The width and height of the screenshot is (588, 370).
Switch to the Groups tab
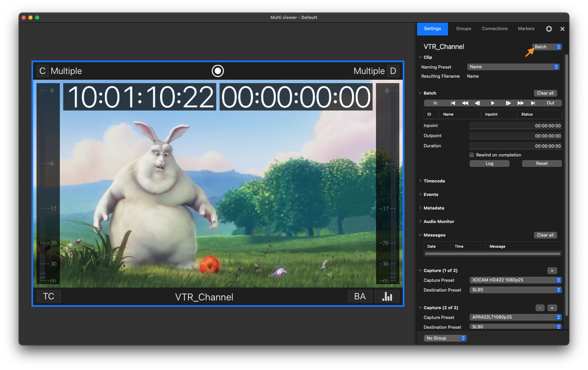(x=464, y=29)
